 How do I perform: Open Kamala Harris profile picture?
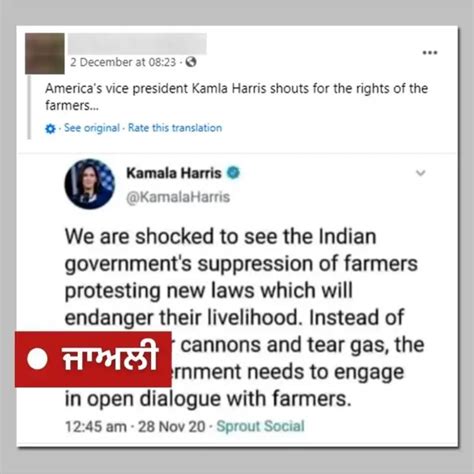[x=90, y=184]
